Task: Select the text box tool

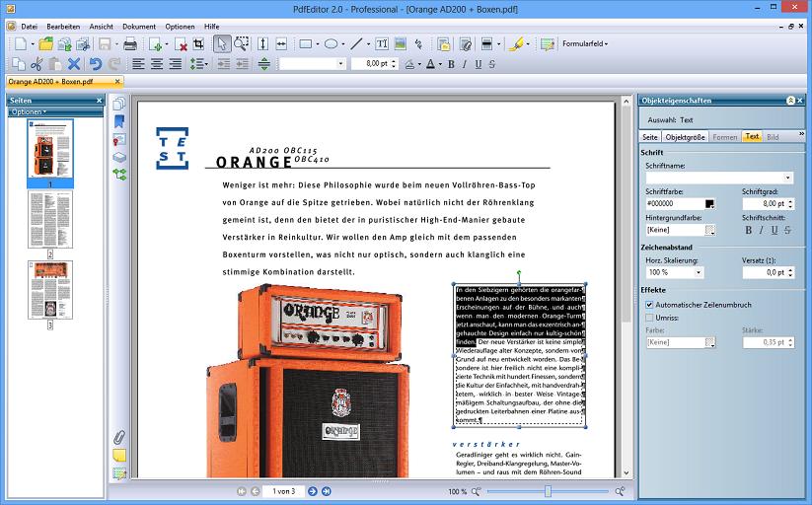Action: click(382, 44)
